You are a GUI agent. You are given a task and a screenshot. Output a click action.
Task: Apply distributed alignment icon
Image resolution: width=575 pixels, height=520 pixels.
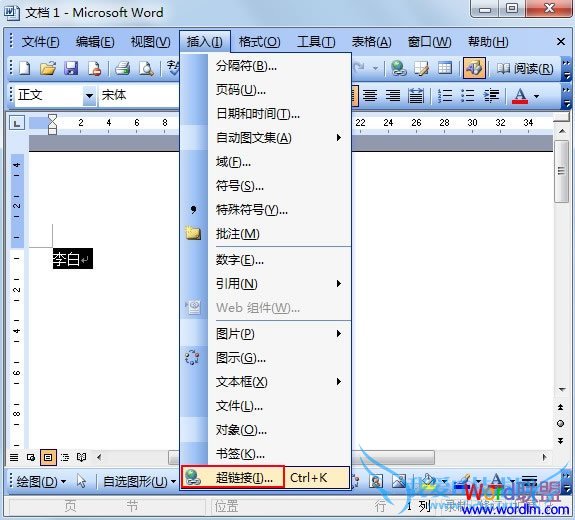pyautogui.click(x=415, y=96)
